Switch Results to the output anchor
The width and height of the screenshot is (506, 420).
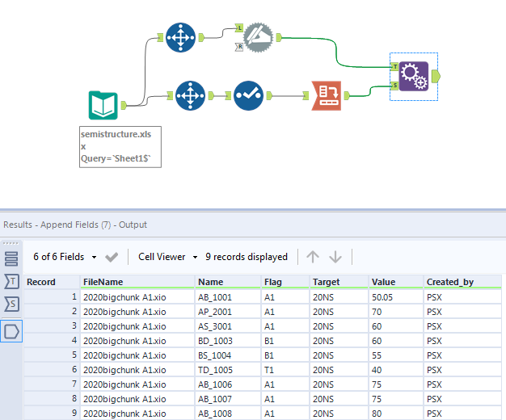click(x=11, y=329)
